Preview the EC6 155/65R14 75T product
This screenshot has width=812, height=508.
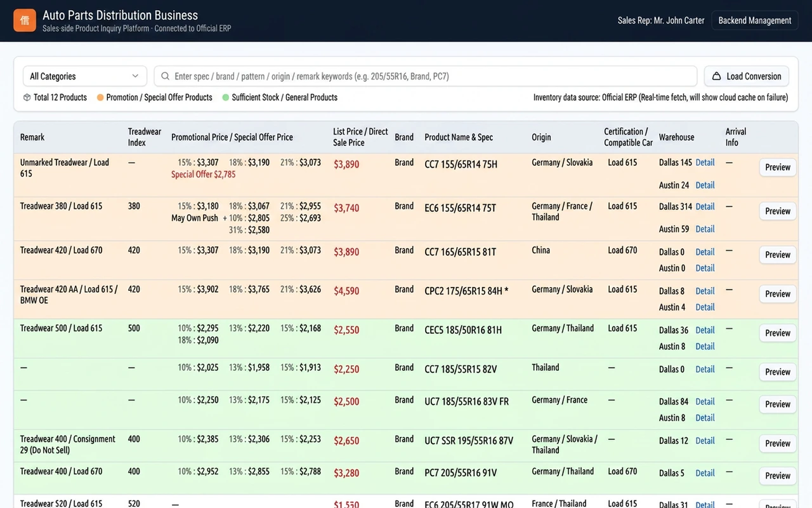(778, 211)
